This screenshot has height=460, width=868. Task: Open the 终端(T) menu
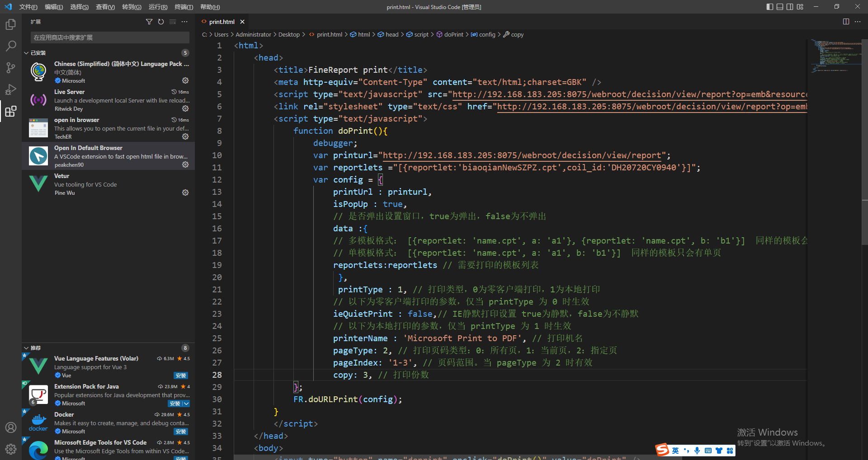pos(184,7)
